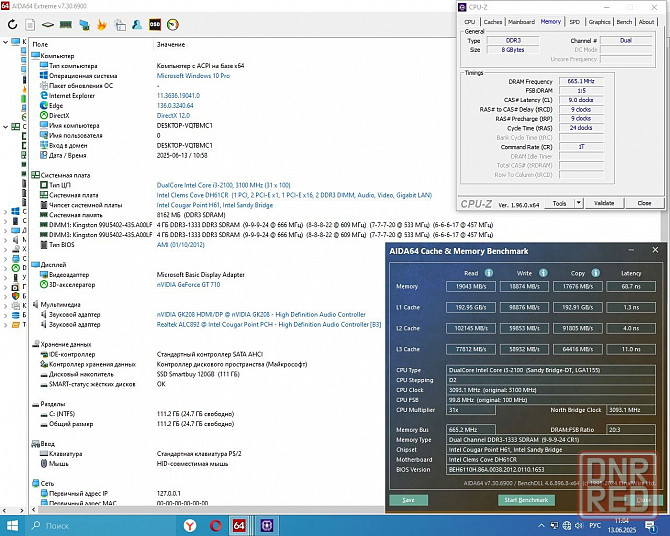Expand the Windows-logo node in AIDA64 tree
Viewport: 670px width, 536px height.
coord(5,211)
